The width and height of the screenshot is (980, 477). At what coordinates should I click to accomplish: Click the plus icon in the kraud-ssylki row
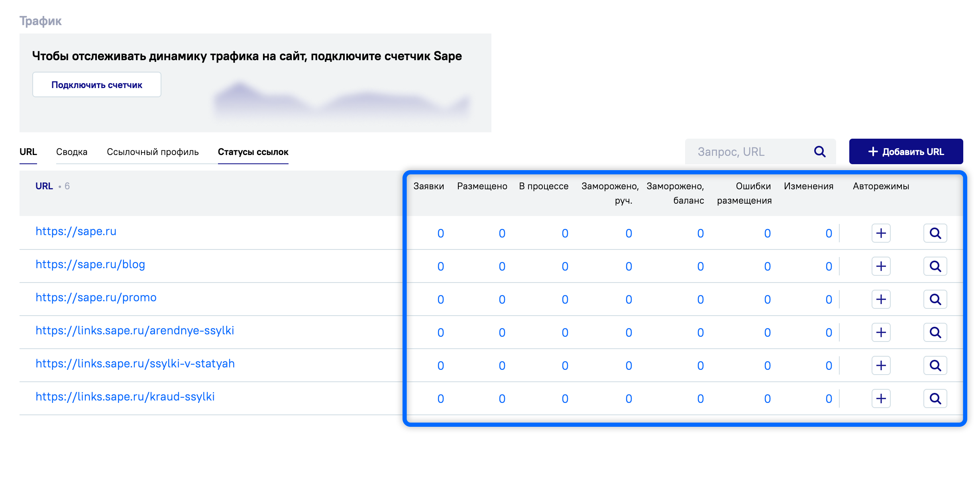(x=881, y=398)
